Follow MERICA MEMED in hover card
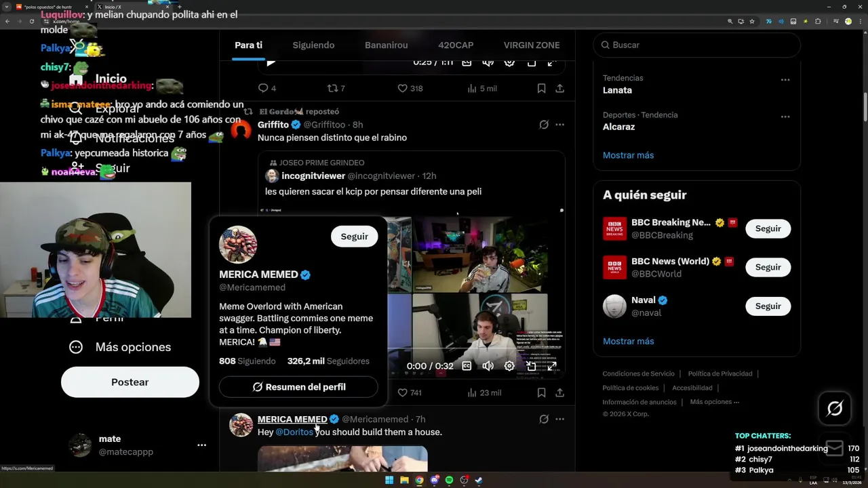 354,237
